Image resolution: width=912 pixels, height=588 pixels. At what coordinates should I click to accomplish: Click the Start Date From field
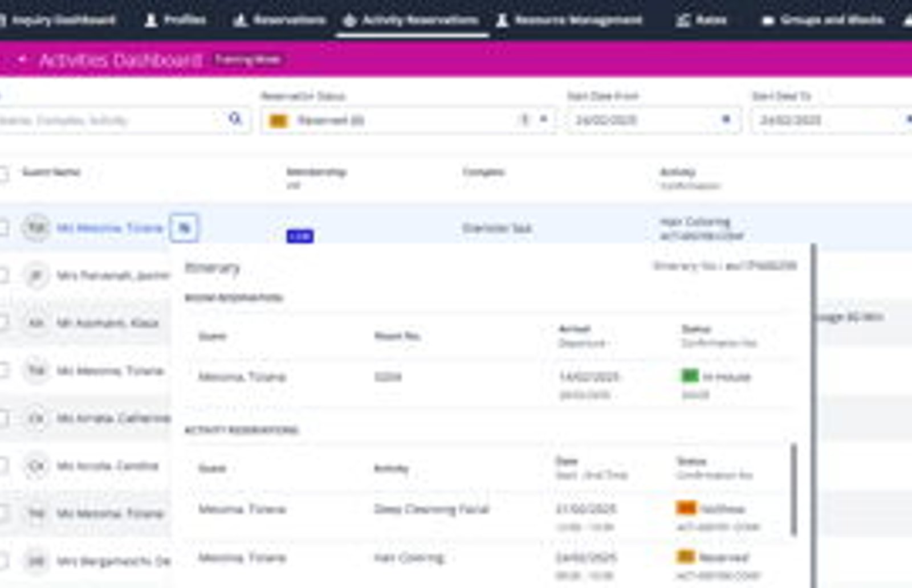tap(653, 120)
